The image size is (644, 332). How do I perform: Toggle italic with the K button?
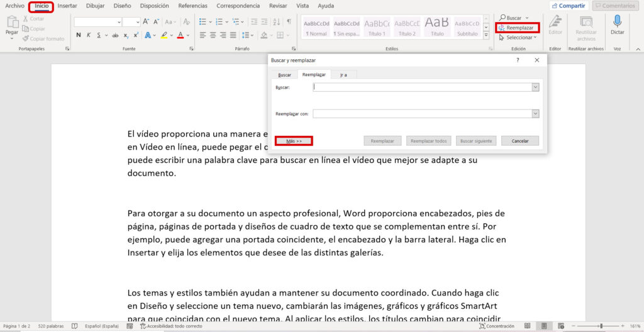click(89, 35)
